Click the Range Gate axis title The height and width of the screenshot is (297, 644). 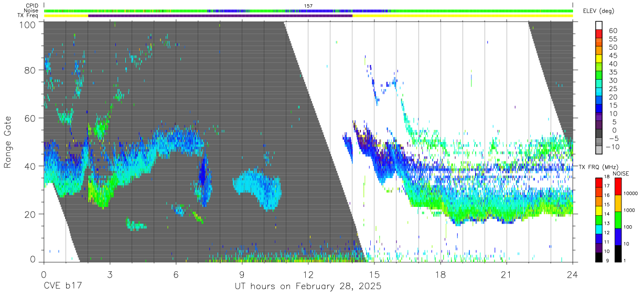pos(8,142)
